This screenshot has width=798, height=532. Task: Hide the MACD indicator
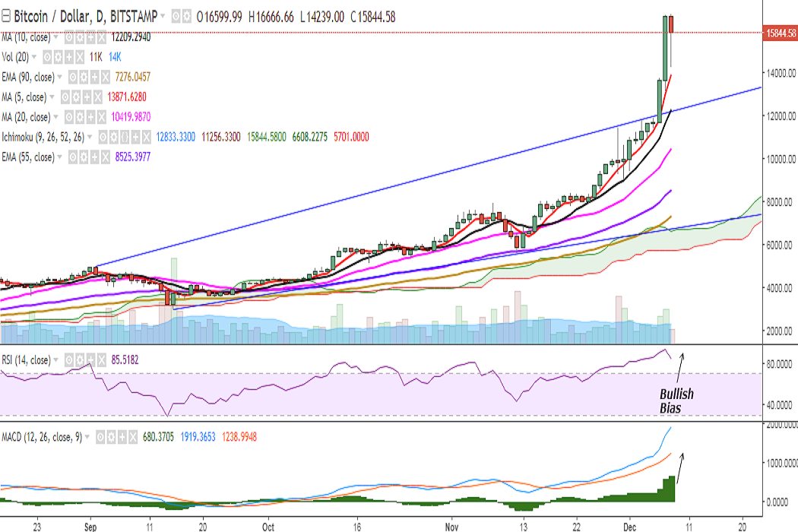click(x=100, y=437)
